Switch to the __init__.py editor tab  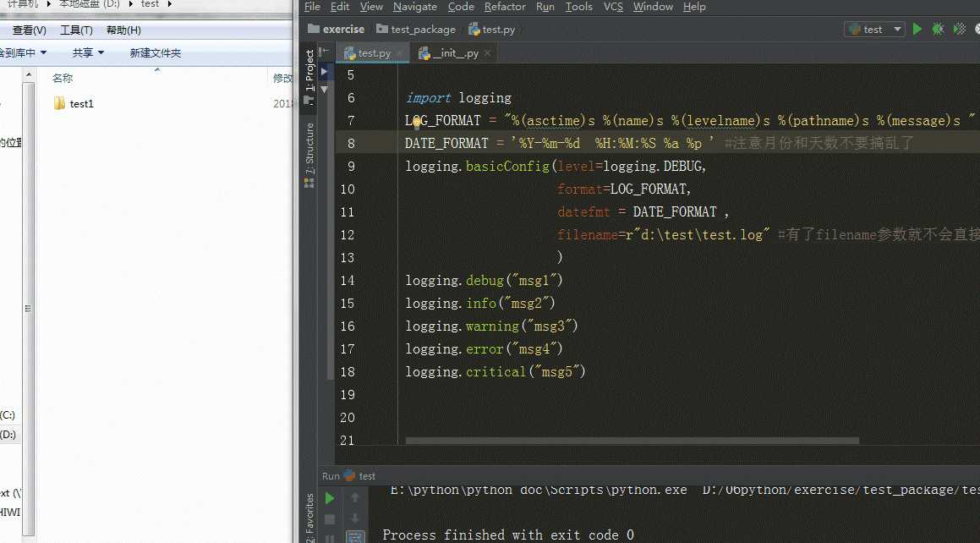point(456,53)
